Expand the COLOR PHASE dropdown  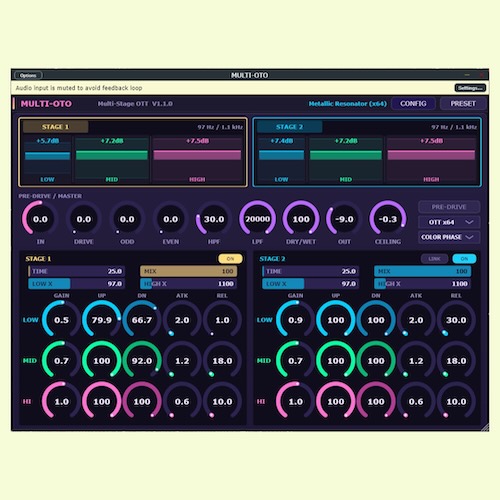tap(449, 237)
